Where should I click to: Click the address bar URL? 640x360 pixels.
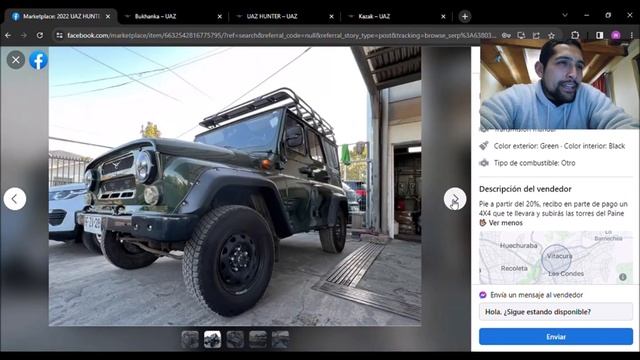[282, 36]
